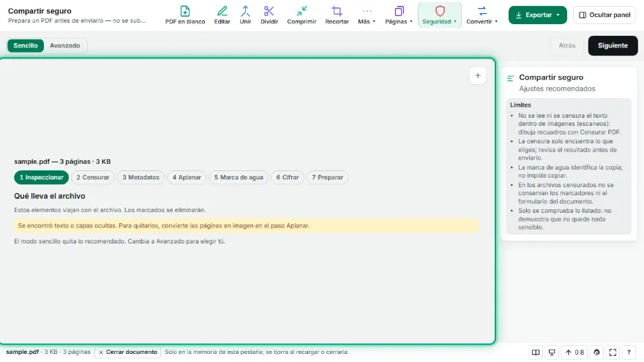This screenshot has height=362, width=644.
Task: Go to step 5 Marca de agua
Action: [239, 177]
